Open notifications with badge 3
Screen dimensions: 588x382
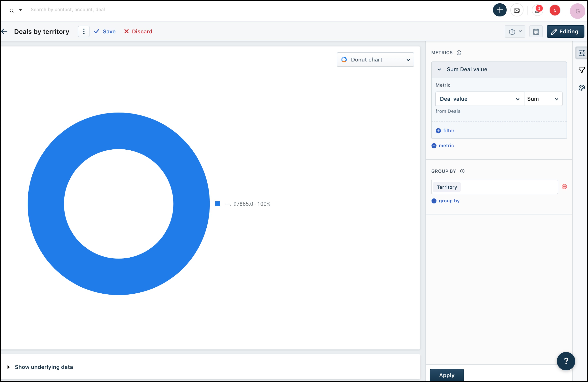click(537, 10)
